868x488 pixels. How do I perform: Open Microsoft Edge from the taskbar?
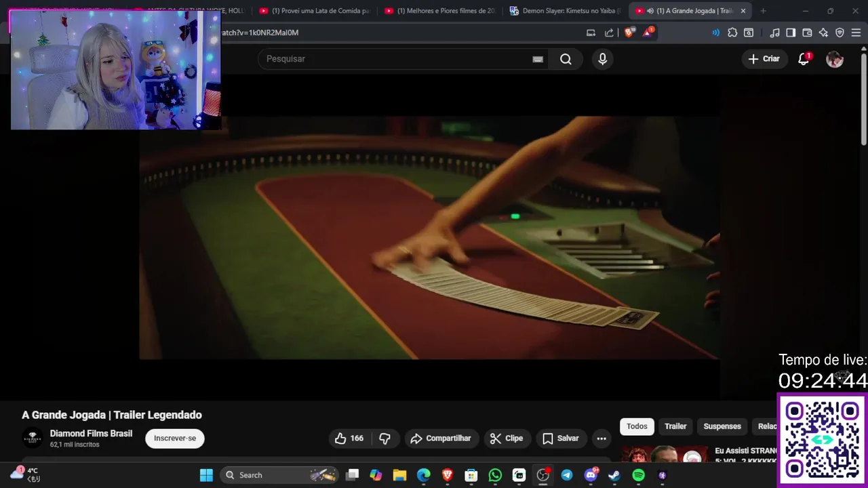coord(423,475)
